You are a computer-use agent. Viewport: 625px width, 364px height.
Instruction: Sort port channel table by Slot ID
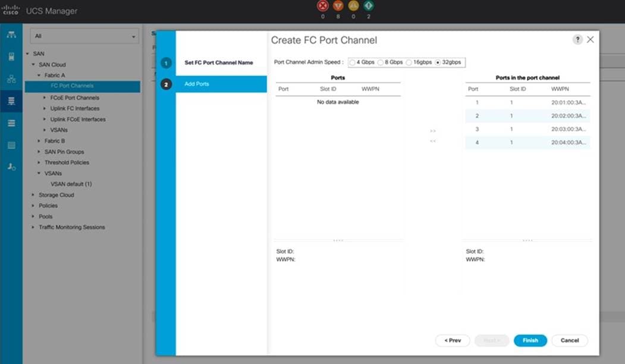click(518, 89)
